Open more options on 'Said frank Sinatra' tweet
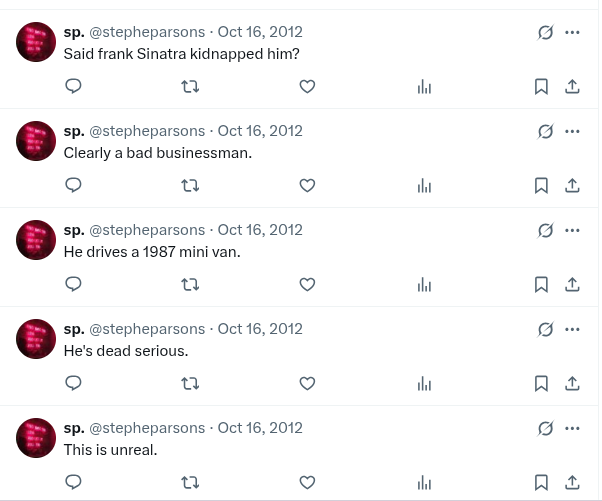The height and width of the screenshot is (501, 602). 572,32
